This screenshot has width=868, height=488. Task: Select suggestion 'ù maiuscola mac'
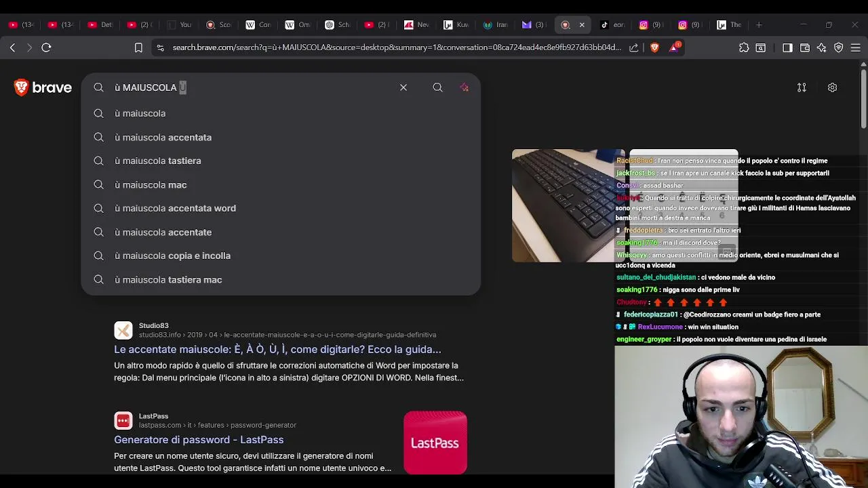click(281, 184)
